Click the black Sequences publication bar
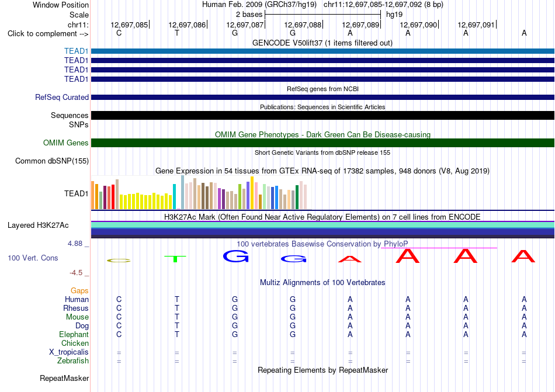 point(322,115)
